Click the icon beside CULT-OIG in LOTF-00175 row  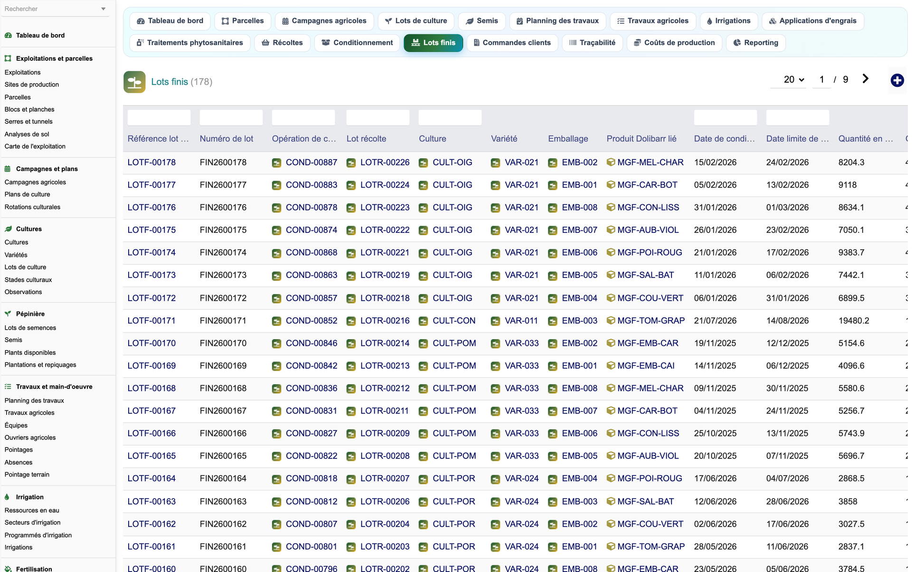pyautogui.click(x=423, y=230)
